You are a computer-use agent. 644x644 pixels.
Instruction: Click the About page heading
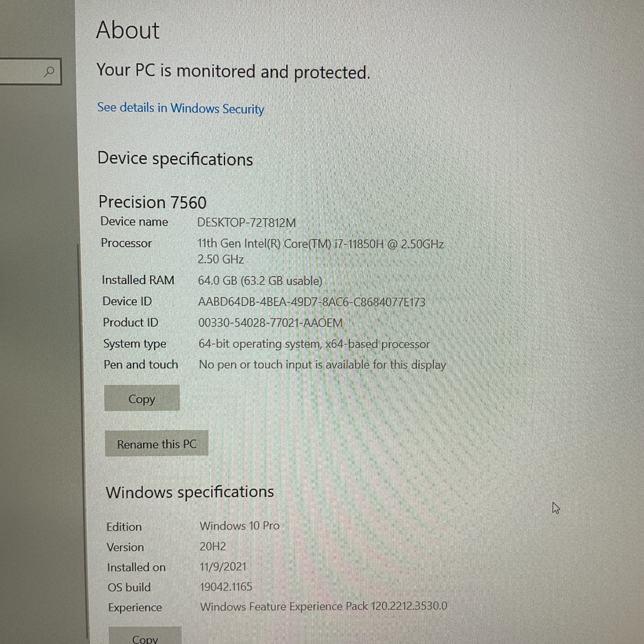click(128, 30)
